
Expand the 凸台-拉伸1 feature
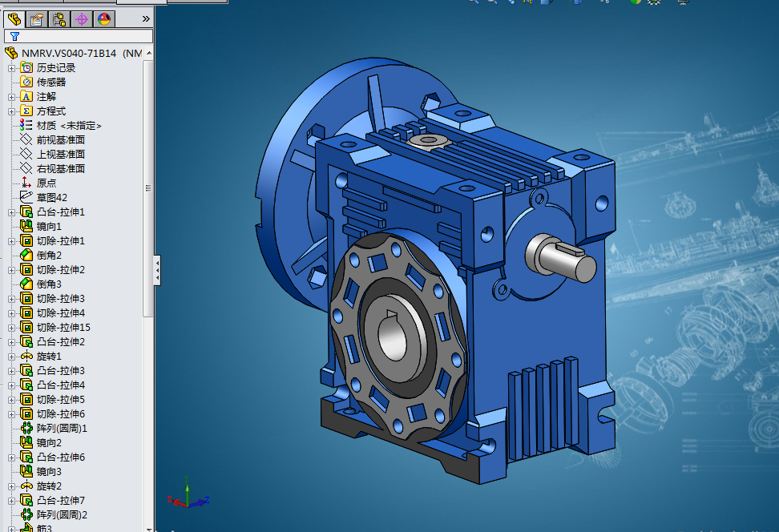pyautogui.click(x=11, y=212)
